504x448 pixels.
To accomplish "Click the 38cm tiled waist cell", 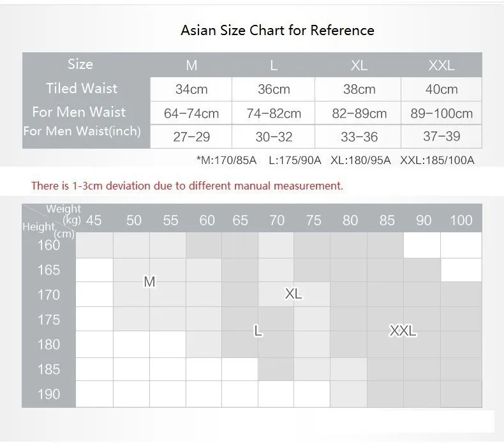I will 359,89.
